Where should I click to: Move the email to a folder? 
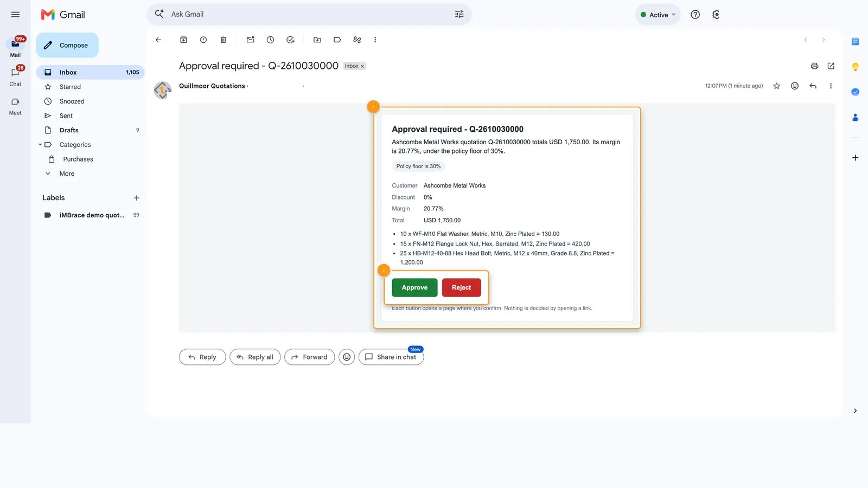point(317,40)
